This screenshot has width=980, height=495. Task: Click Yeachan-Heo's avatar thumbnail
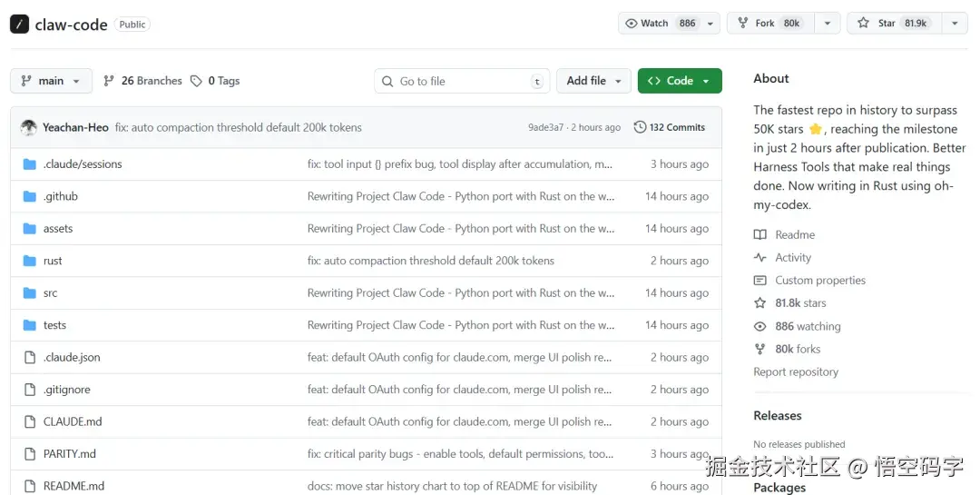click(x=29, y=127)
